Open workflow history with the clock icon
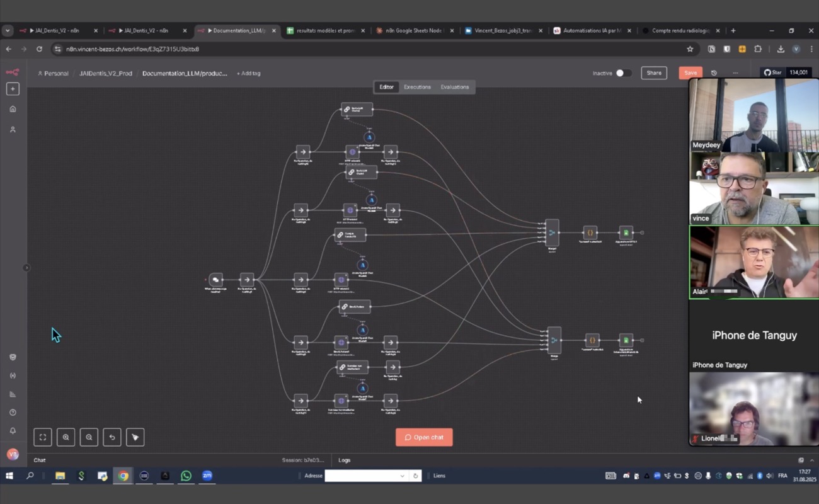The height and width of the screenshot is (504, 819). tap(714, 73)
